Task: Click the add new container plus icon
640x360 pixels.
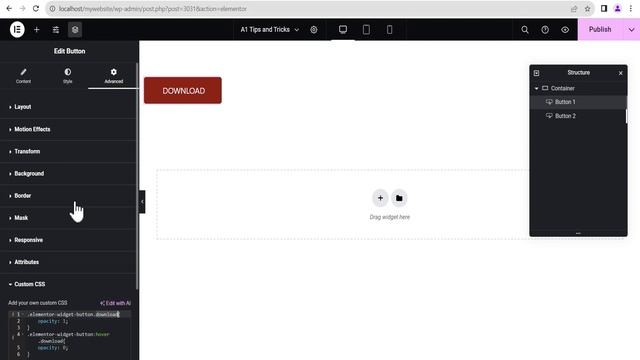Action: [380, 198]
